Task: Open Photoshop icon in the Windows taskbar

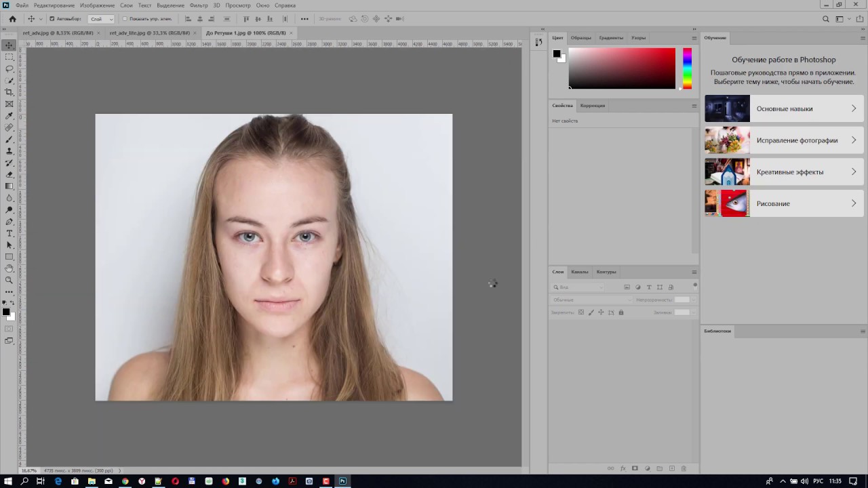Action: point(342,481)
